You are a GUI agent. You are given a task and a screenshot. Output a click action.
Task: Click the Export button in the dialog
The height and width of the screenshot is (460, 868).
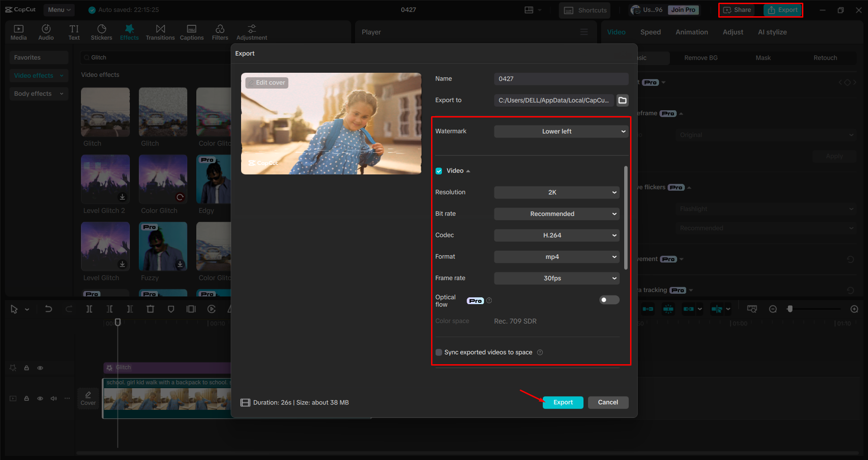pyautogui.click(x=562, y=402)
